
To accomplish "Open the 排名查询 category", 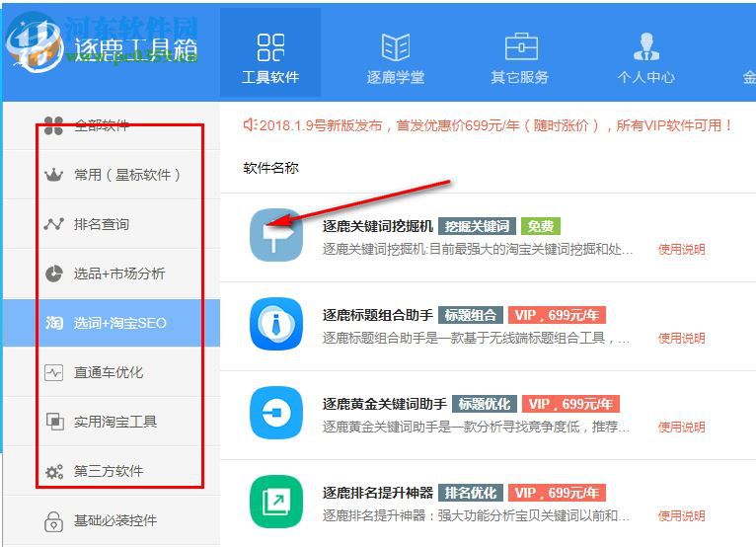I will coord(112,224).
